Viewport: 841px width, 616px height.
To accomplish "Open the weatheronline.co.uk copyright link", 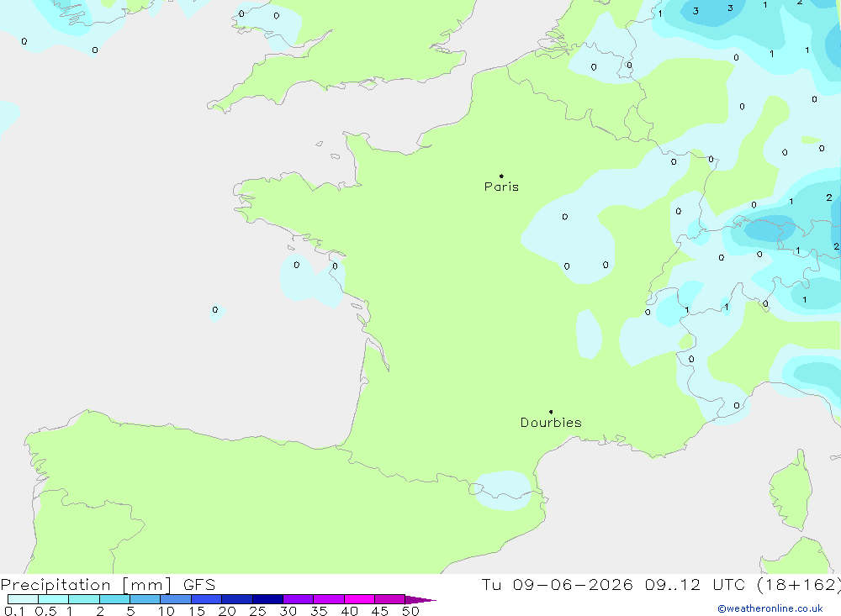I will tap(770, 608).
